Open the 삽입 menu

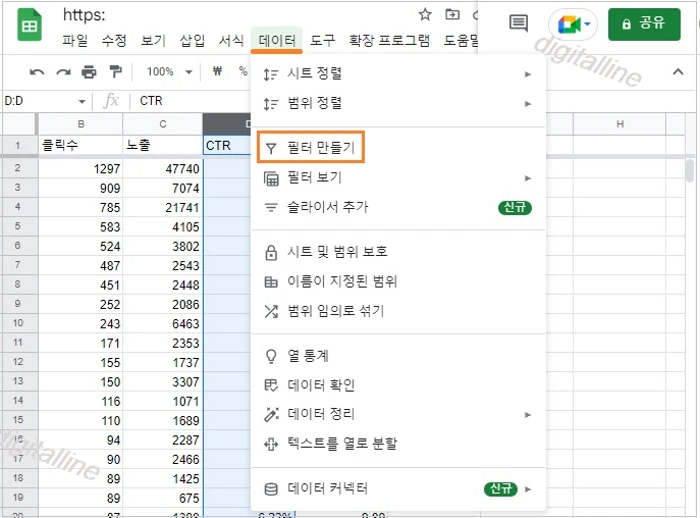click(192, 41)
